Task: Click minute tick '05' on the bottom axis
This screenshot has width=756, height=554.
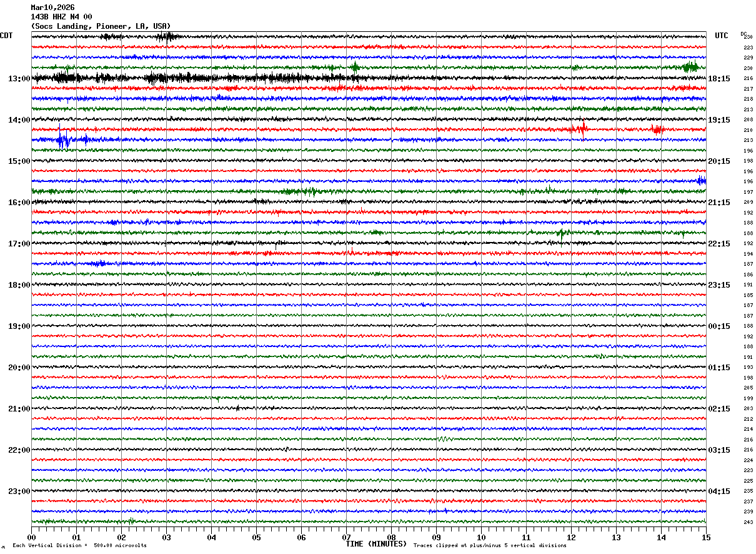Action: [x=256, y=537]
